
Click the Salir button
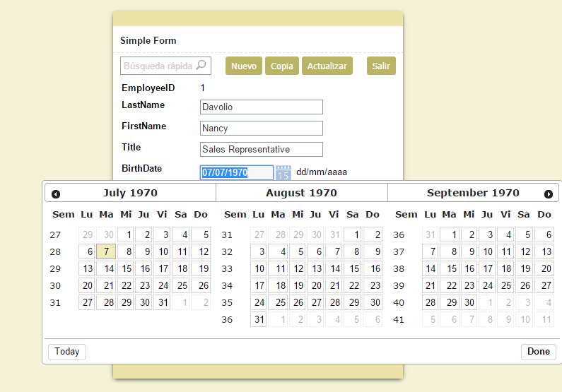(x=381, y=66)
